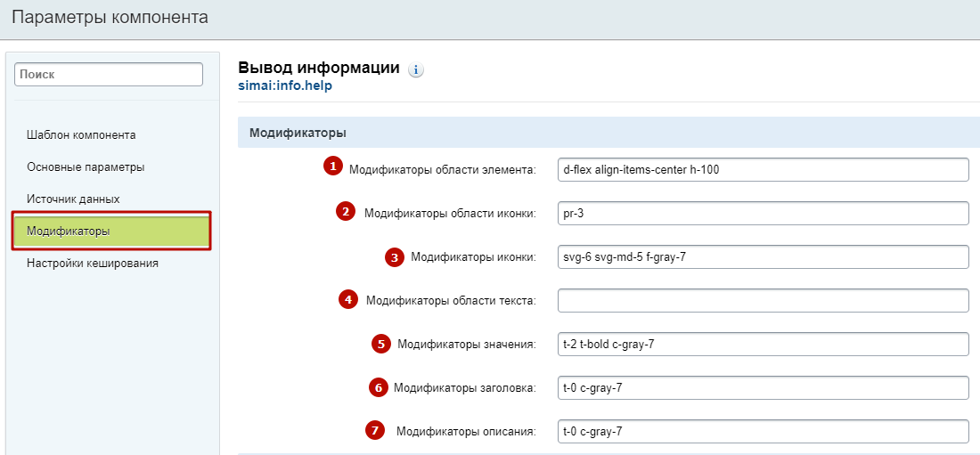Open the Шаблон компонента section
Image resolution: width=980 pixels, height=455 pixels.
tap(81, 135)
